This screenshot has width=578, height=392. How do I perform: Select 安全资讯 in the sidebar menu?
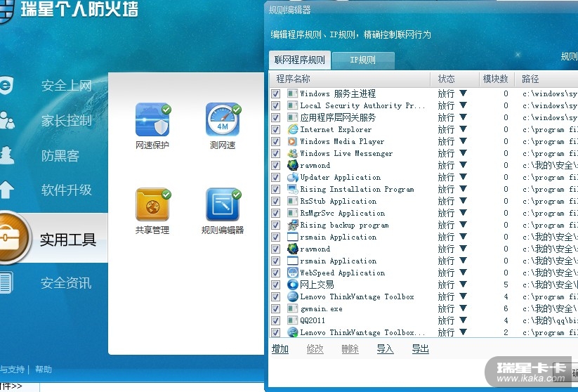[x=66, y=283]
